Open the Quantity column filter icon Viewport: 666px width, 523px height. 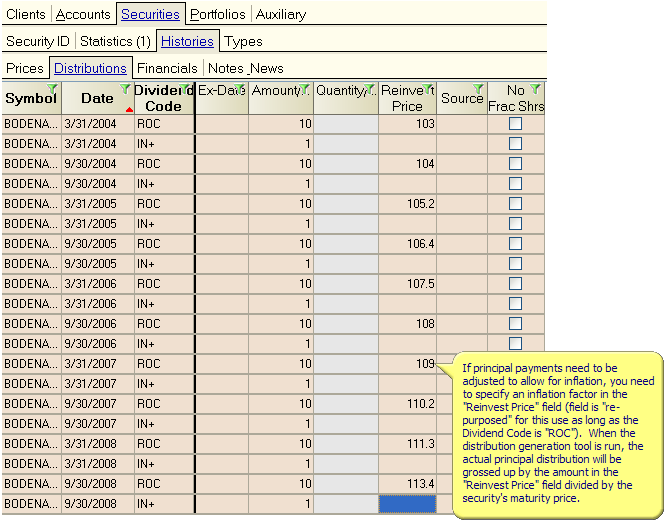click(x=370, y=89)
